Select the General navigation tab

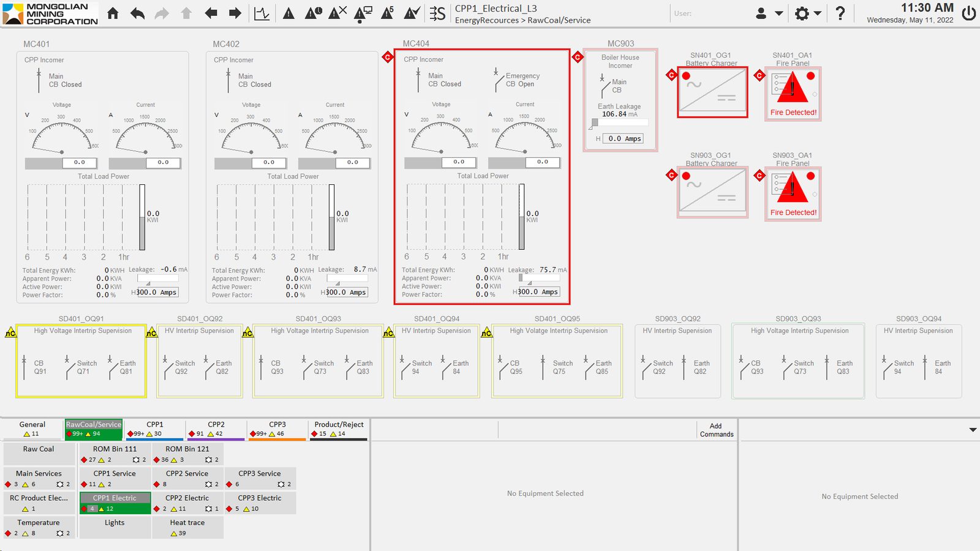[32, 429]
